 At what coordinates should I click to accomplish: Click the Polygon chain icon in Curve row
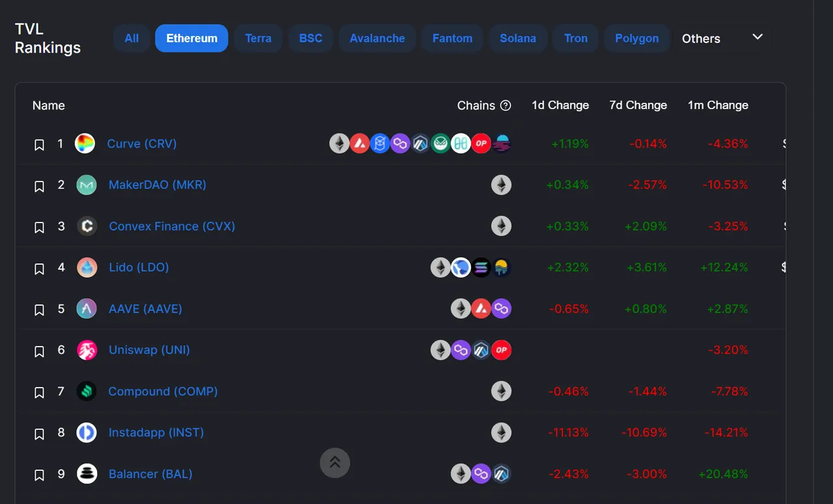[x=400, y=144]
